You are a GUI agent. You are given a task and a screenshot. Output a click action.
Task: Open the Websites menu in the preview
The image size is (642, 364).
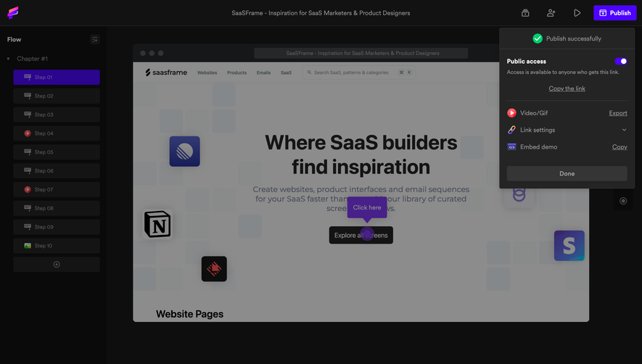point(207,73)
